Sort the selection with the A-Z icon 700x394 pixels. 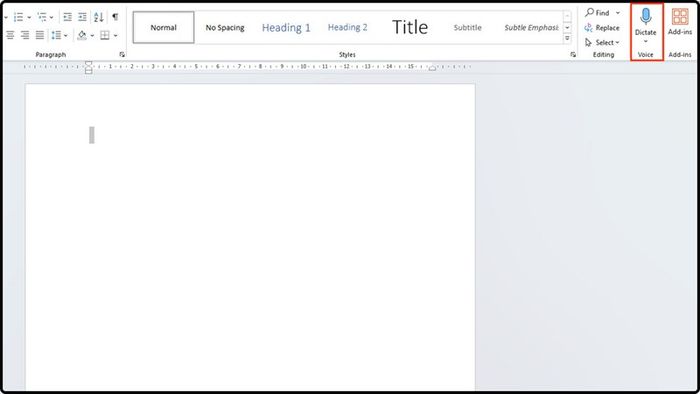point(99,17)
